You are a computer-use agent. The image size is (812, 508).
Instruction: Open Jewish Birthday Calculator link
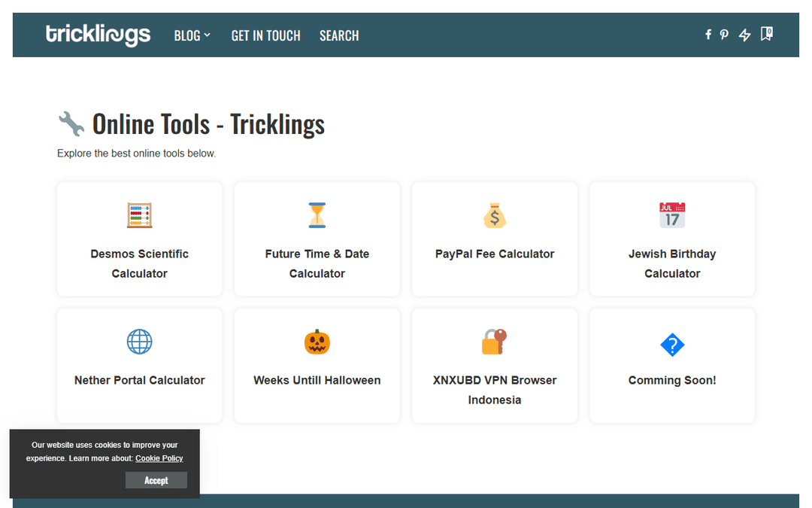(x=672, y=263)
